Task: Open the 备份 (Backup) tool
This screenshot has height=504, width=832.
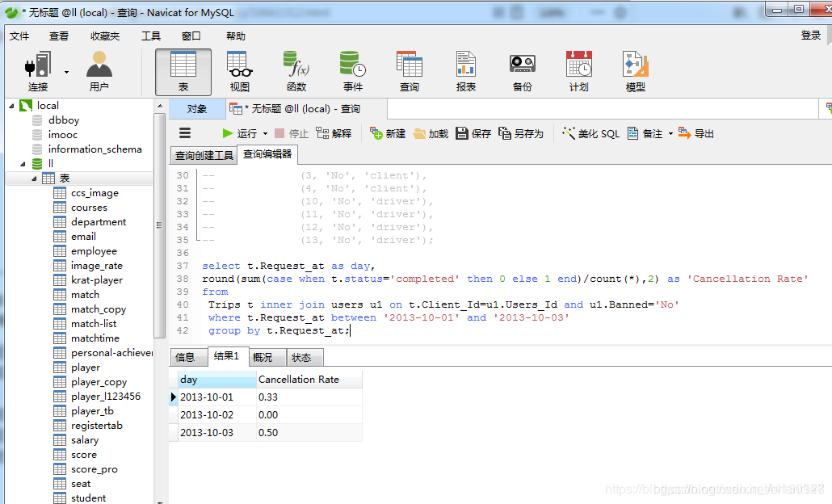Action: pyautogui.click(x=522, y=69)
